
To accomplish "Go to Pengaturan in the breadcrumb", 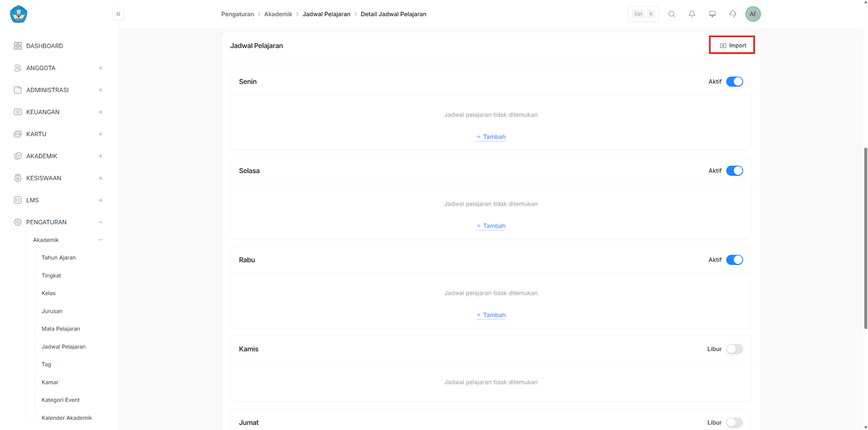I will point(237,14).
